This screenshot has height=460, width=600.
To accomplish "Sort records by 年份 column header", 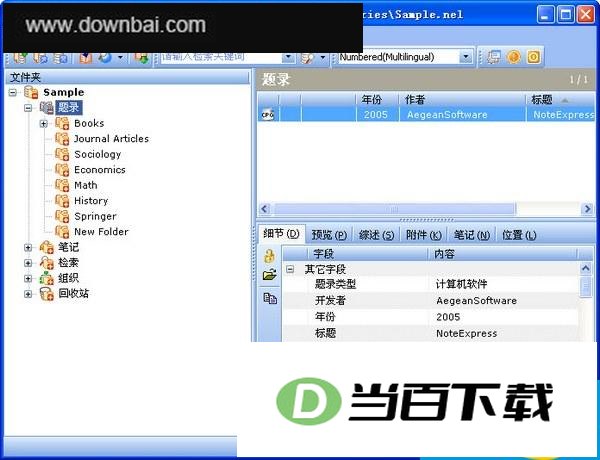I will point(377,100).
